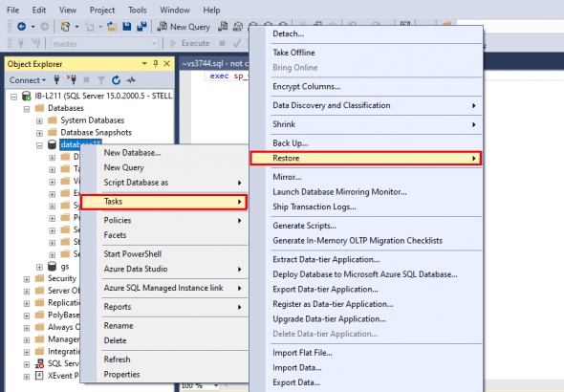Select Encrypt Columns... menu entry
The height and width of the screenshot is (392, 564).
click(366, 87)
